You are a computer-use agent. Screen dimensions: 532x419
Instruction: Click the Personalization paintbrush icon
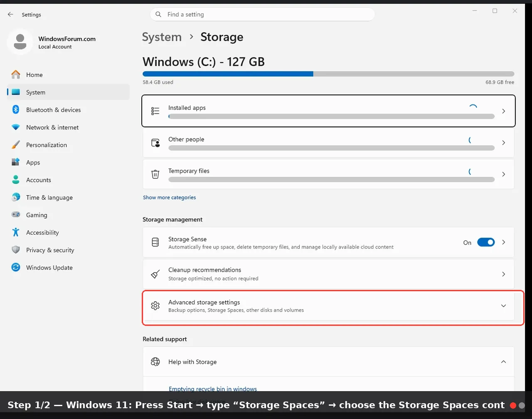coord(16,145)
